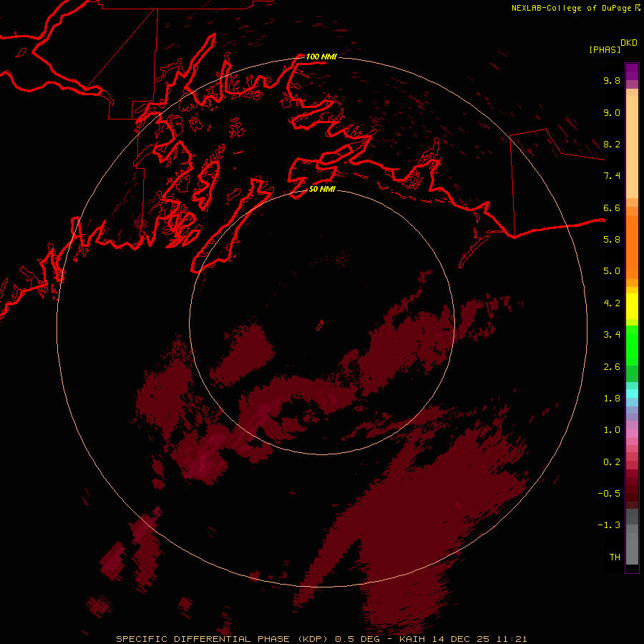The height and width of the screenshot is (644, 644).
Task: Click the "11:21" timestamp in the caption
Action: click(x=512, y=639)
